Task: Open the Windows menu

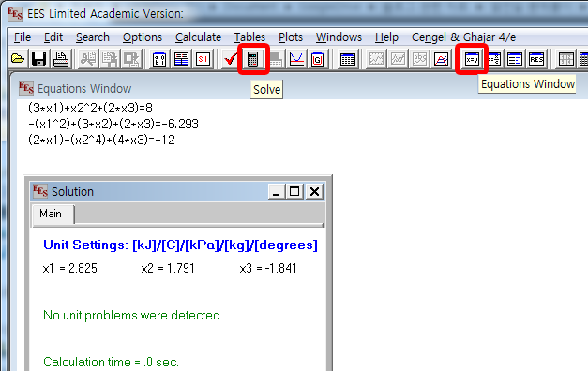Action: click(x=339, y=37)
